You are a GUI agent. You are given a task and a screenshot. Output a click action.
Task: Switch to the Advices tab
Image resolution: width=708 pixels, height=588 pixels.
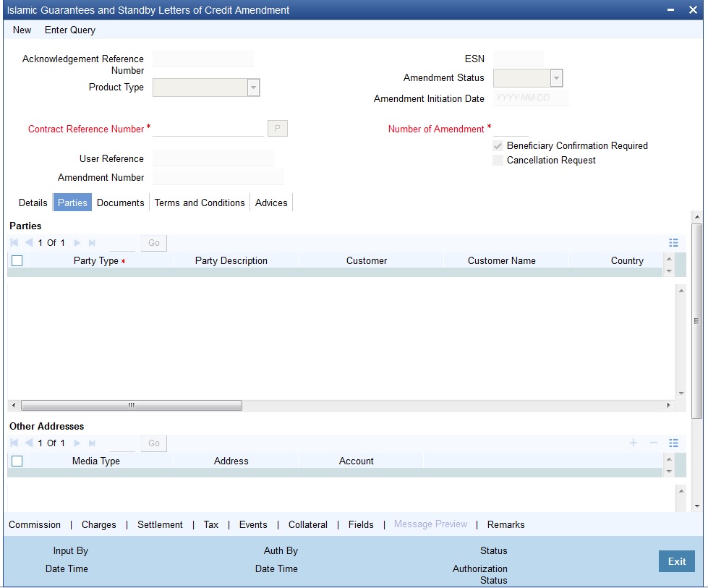[x=271, y=203]
